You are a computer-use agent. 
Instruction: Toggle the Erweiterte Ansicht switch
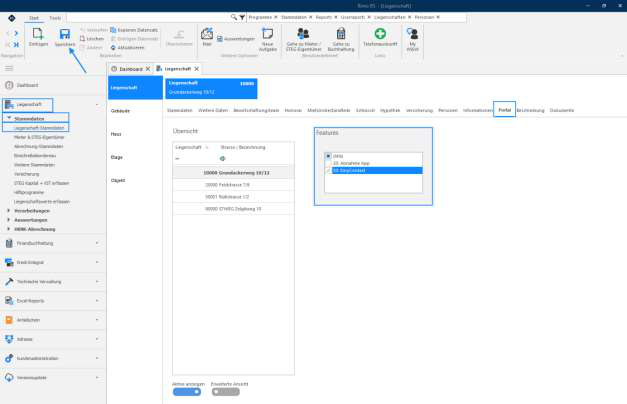[x=226, y=392]
